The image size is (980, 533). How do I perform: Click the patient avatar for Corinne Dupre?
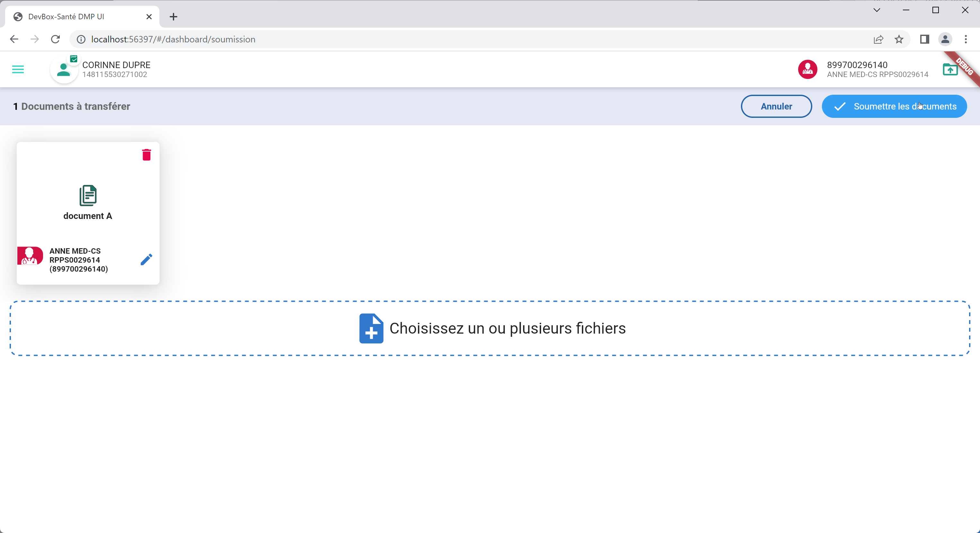pyautogui.click(x=64, y=70)
